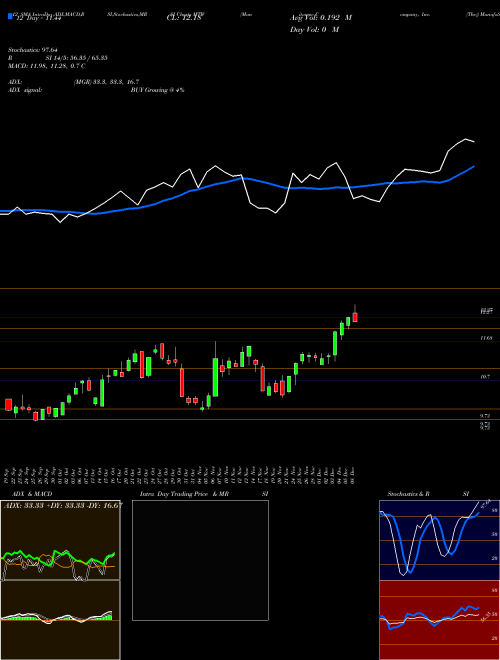Image resolution: width=500 pixels, height=660 pixels.
Task: Click the 'SI 14/3: 36.35 / 63.35' reading
Action: tap(77, 58)
